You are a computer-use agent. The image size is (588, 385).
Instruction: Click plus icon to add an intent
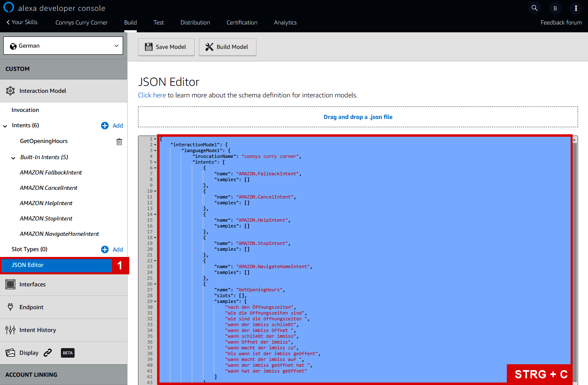pyautogui.click(x=105, y=126)
